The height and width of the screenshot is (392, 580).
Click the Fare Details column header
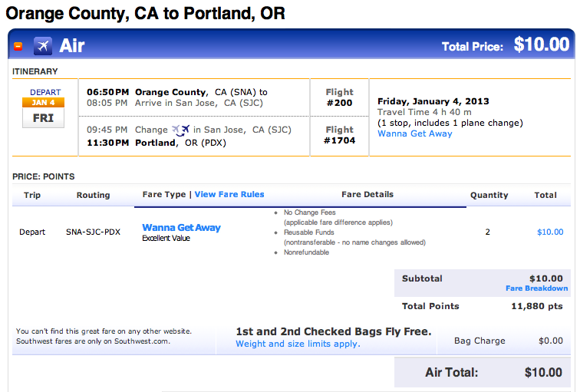(x=367, y=195)
